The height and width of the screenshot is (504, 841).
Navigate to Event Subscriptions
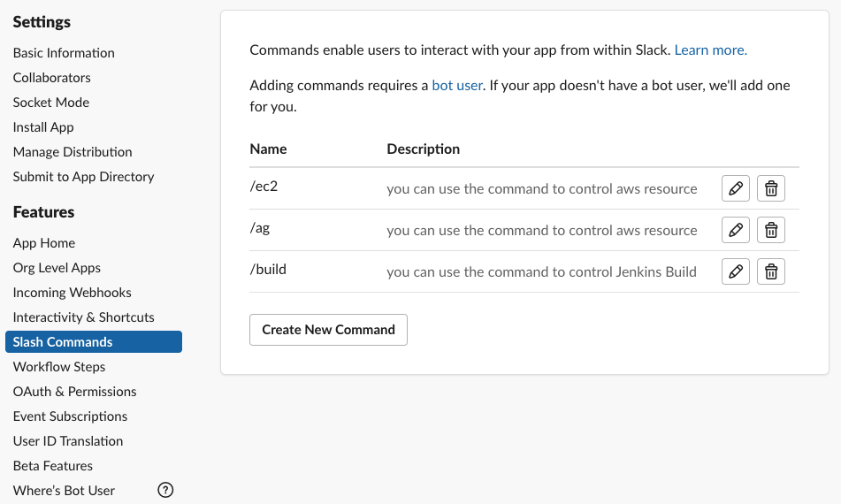(70, 416)
